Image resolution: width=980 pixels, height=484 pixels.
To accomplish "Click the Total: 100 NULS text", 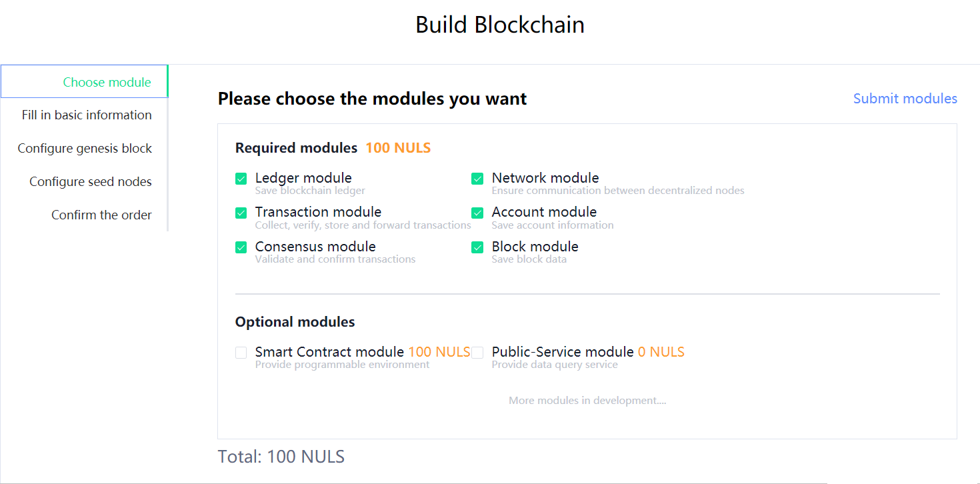I will pyautogui.click(x=281, y=457).
